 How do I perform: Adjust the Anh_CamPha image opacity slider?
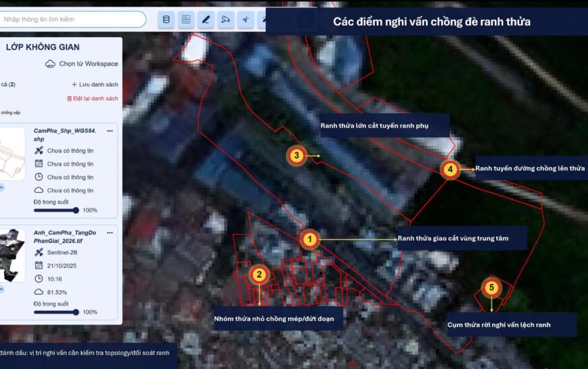click(56, 312)
